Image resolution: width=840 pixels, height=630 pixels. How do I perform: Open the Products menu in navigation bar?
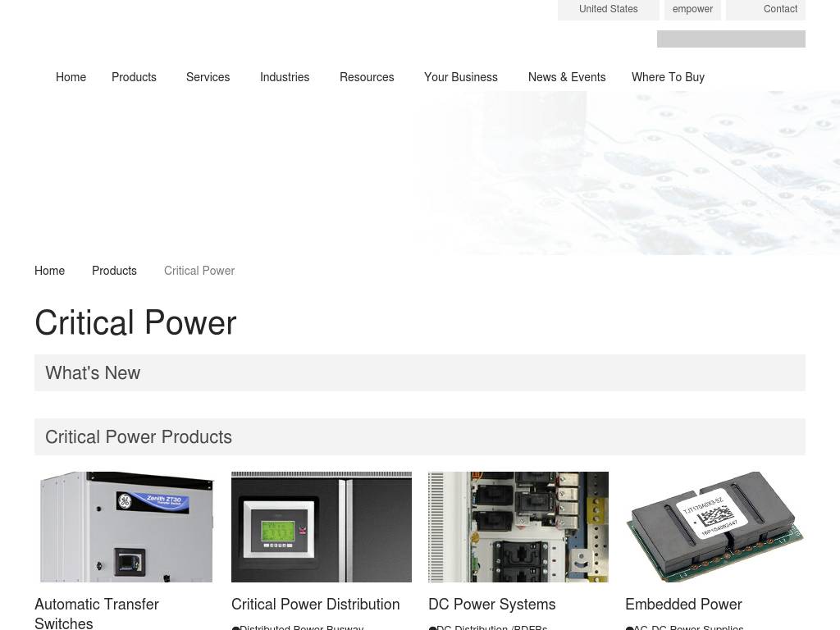tap(134, 77)
